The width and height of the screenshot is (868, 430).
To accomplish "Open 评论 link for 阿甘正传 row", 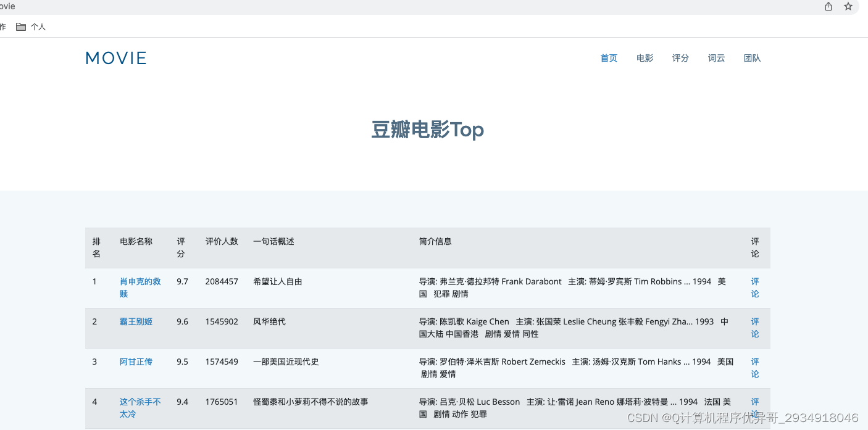I will click(x=755, y=368).
